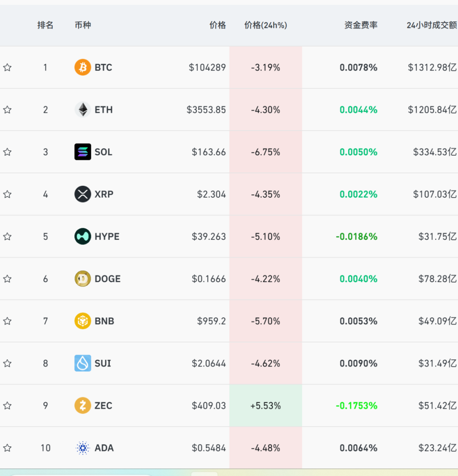The width and height of the screenshot is (458, 476).
Task: Open the ZEC coin name link
Action: [x=103, y=406]
